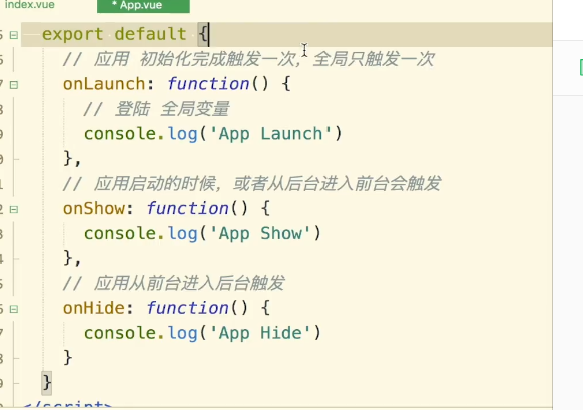The height and width of the screenshot is (410, 583).
Task: Click 'function' keyword on the onShow line
Action: (x=187, y=208)
